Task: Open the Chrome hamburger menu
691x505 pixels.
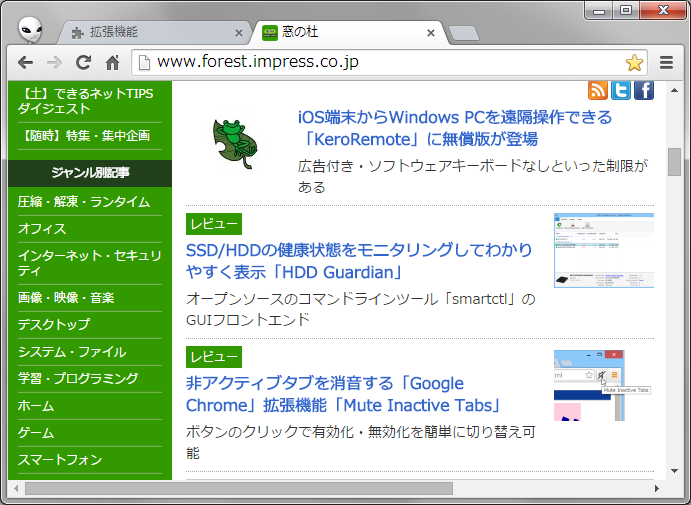Action: point(666,63)
